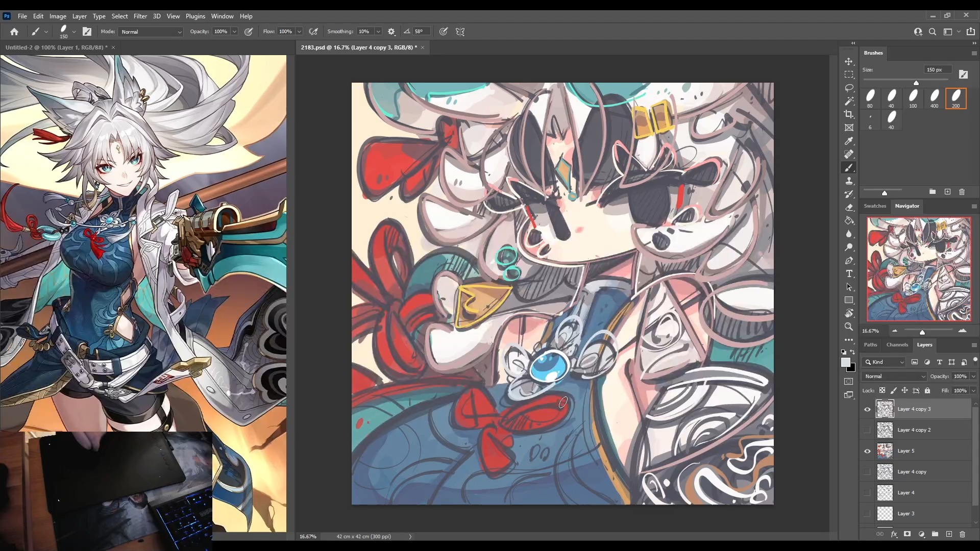980x551 pixels.
Task: Click the Navigator zoom slider
Action: click(x=922, y=332)
